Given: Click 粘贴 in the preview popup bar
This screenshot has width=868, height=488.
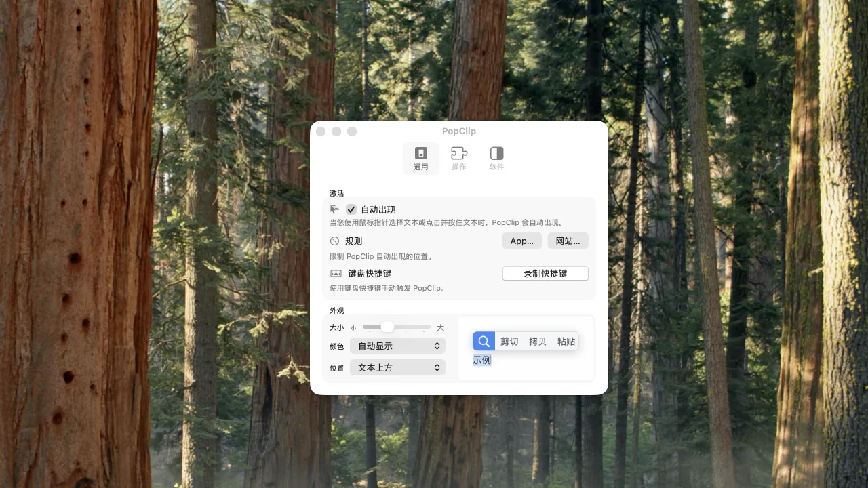Looking at the screenshot, I should pos(566,341).
